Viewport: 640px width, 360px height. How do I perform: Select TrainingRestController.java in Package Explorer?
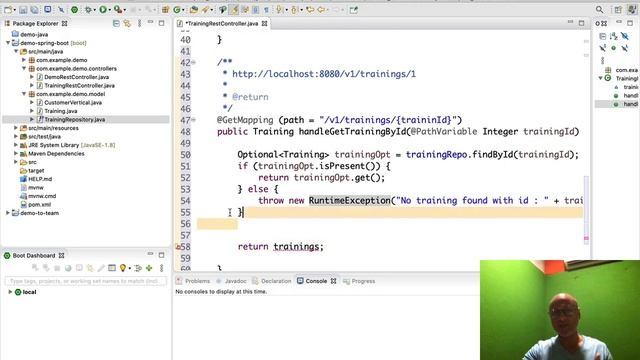pyautogui.click(x=79, y=86)
